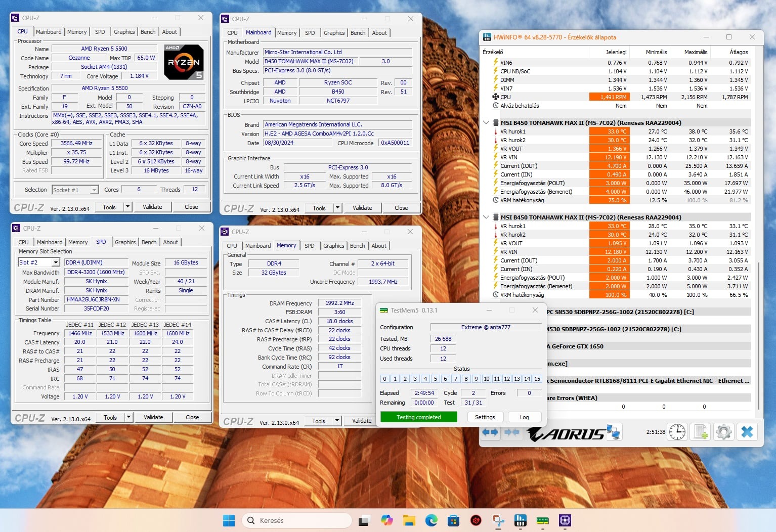This screenshot has width=776, height=532.
Task: Click title icon of CPU-Z SPD window
Action: [x=16, y=228]
